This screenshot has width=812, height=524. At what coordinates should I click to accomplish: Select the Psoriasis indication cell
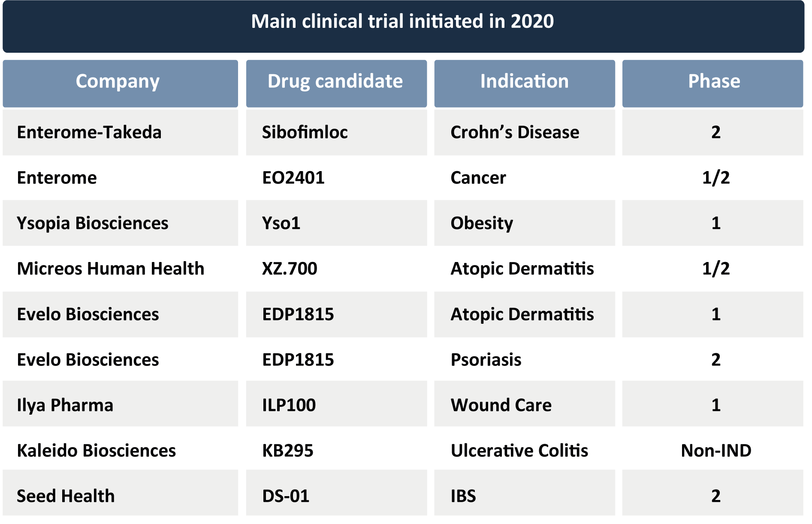[486, 360]
